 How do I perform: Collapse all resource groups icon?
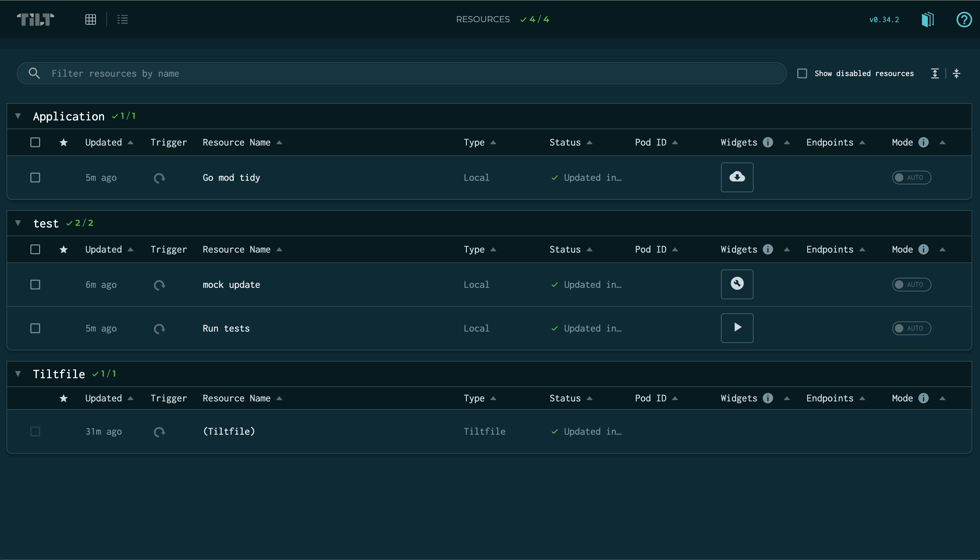click(957, 73)
